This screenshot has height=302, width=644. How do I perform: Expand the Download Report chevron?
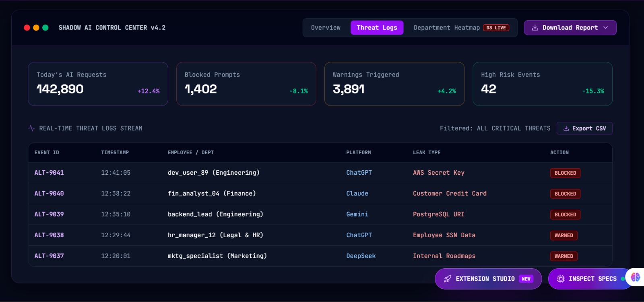[x=606, y=28]
